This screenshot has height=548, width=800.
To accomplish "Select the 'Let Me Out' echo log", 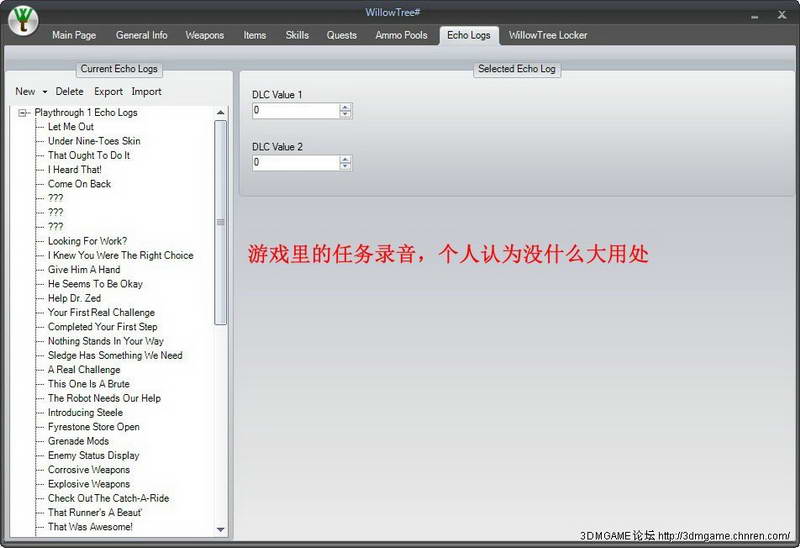I will tap(70, 127).
